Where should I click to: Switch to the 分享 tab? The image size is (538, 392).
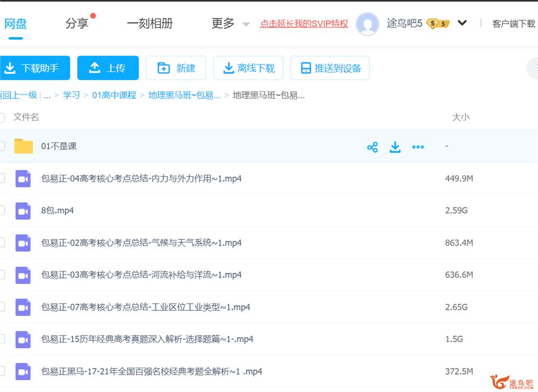76,24
